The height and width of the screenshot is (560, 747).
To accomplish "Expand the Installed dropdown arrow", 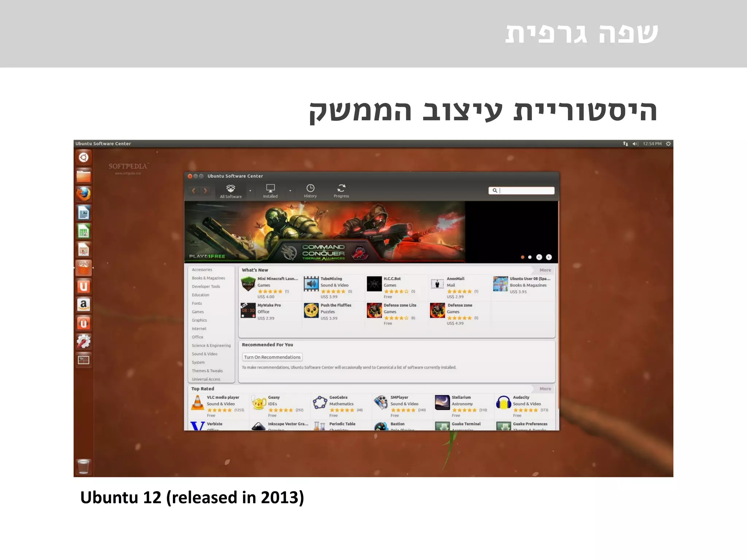I will (x=290, y=191).
